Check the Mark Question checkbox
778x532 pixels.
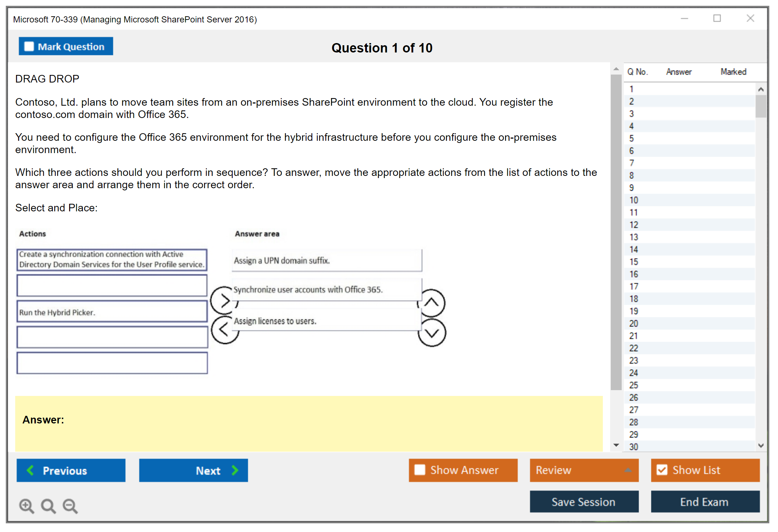pyautogui.click(x=29, y=47)
